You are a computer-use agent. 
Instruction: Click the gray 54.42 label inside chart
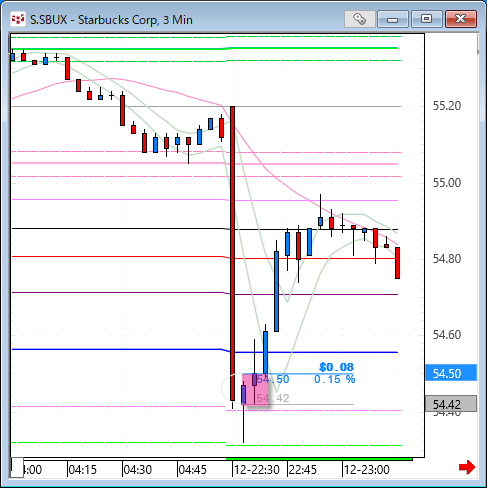[273, 398]
